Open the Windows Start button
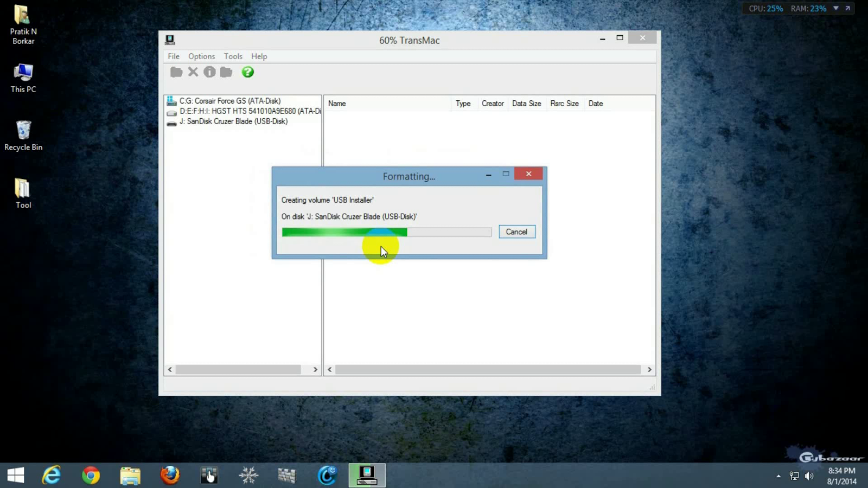Screen dimensions: 868x488 [x=16, y=476]
